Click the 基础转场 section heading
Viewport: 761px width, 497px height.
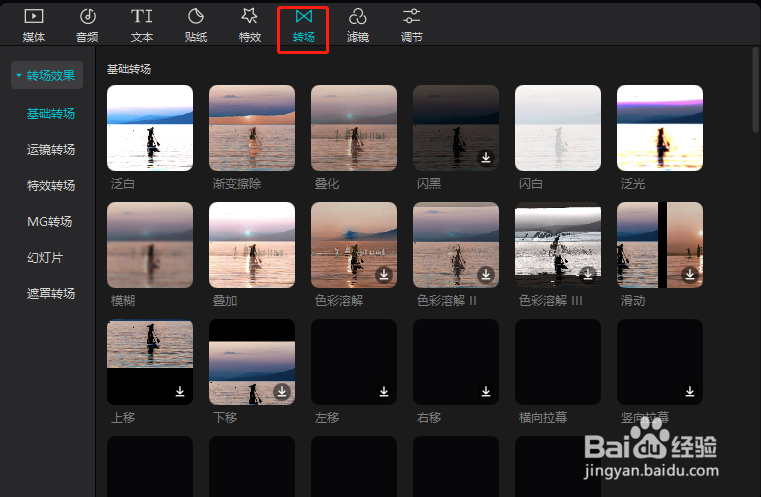click(129, 69)
